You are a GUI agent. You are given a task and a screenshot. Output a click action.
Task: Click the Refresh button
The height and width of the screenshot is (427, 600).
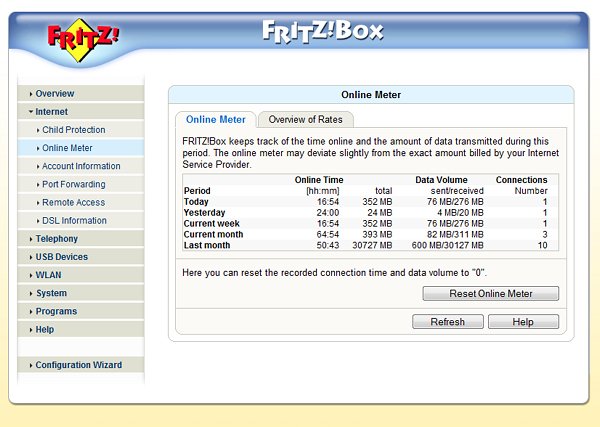(447, 322)
